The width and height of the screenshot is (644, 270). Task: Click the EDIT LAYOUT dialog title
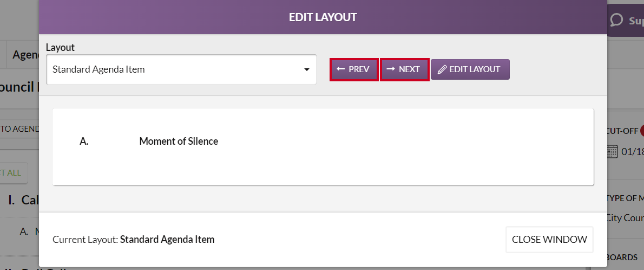click(323, 17)
